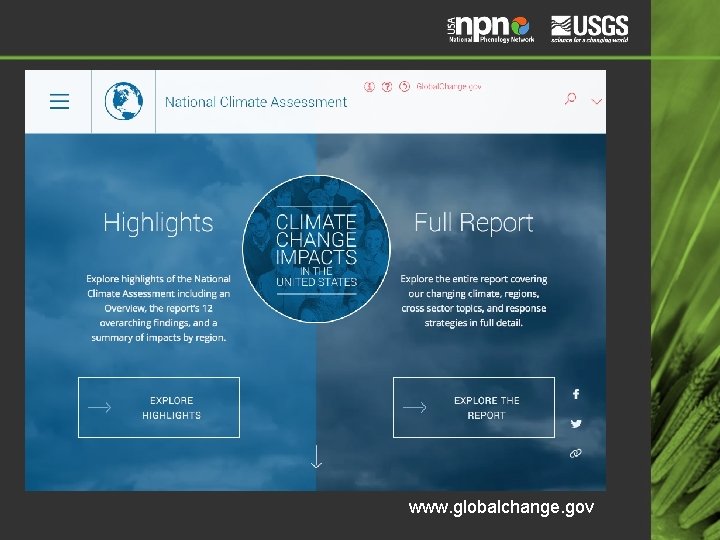Copy link via chain icon
This screenshot has width=720, height=540.
(575, 453)
